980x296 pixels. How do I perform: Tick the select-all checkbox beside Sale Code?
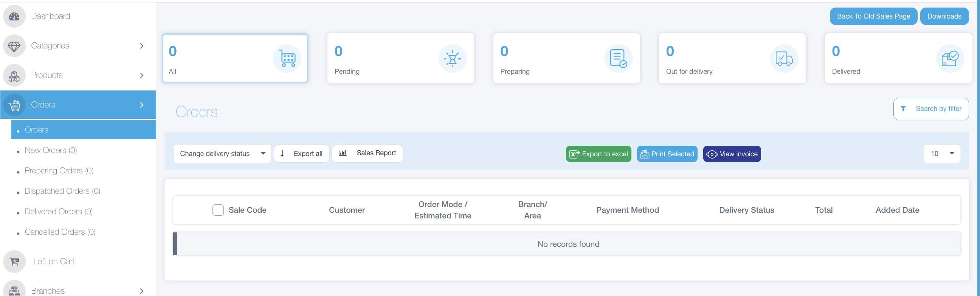(x=218, y=210)
